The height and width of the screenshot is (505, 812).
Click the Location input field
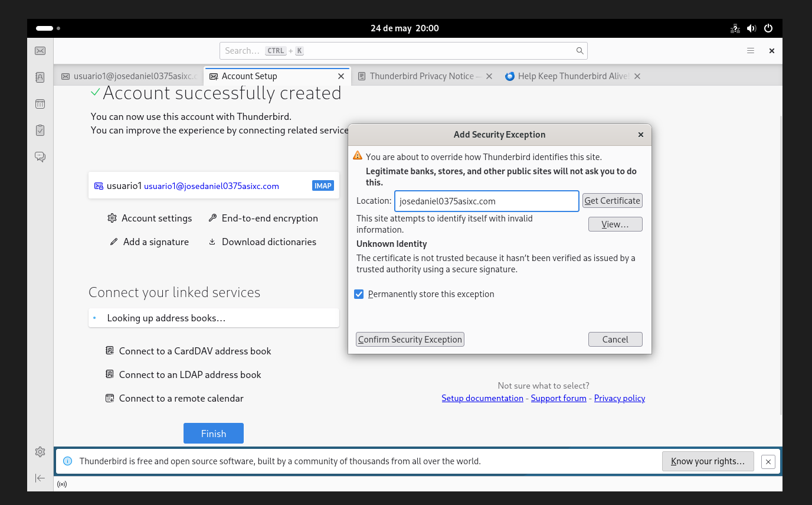pyautogui.click(x=487, y=201)
